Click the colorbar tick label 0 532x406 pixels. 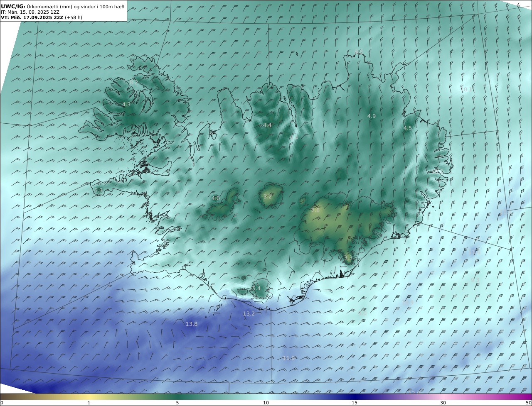[x=2, y=403]
